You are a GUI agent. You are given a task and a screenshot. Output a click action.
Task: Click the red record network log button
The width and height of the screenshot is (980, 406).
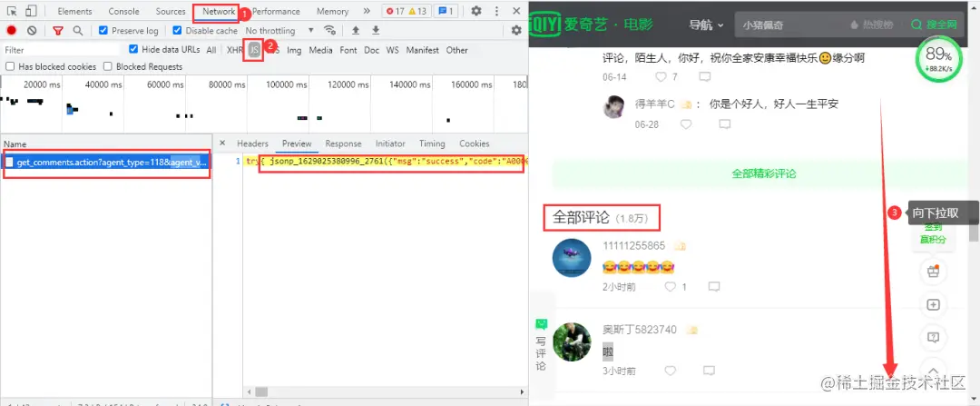pos(11,31)
